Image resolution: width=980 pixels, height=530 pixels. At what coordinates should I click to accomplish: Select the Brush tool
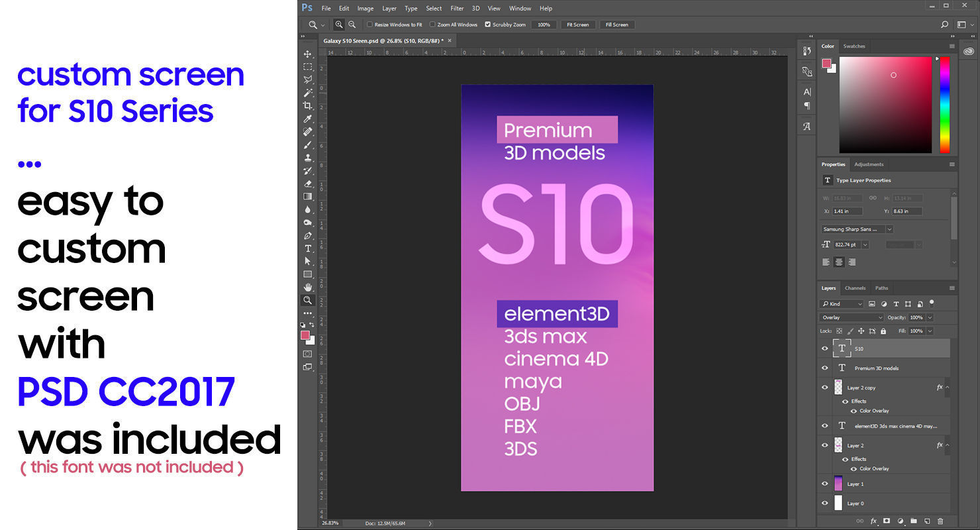coord(307,144)
